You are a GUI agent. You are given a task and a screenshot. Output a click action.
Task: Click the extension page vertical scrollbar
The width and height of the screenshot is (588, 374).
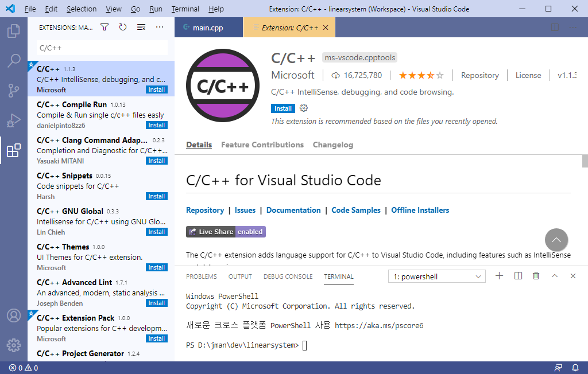pos(585,161)
